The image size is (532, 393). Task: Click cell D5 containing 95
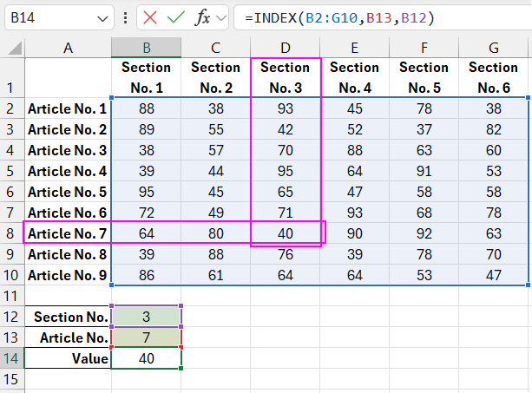coord(286,171)
